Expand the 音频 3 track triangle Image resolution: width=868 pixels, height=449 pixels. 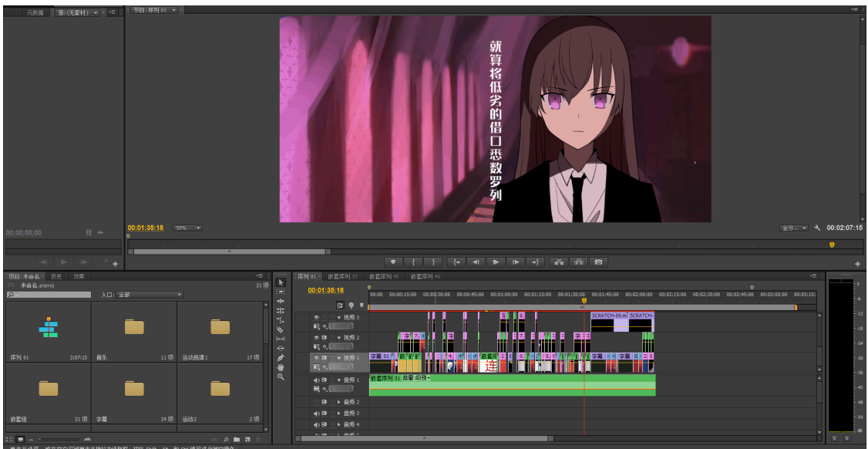click(x=338, y=414)
